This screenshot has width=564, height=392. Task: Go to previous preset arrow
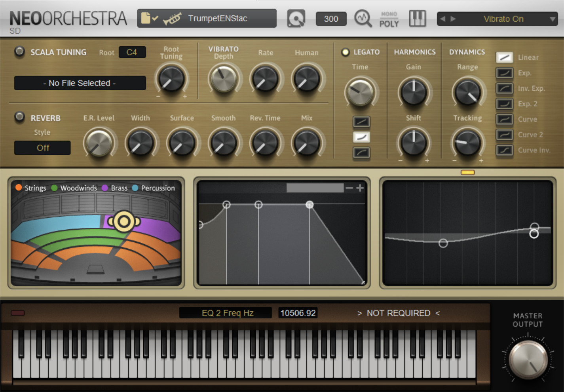443,19
